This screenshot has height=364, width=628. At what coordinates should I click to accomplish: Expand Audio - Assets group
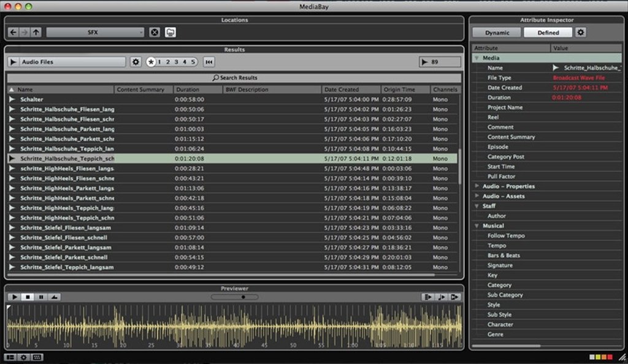477,196
